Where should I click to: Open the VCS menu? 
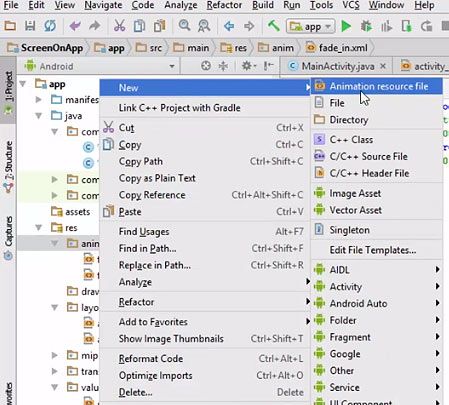click(x=351, y=5)
